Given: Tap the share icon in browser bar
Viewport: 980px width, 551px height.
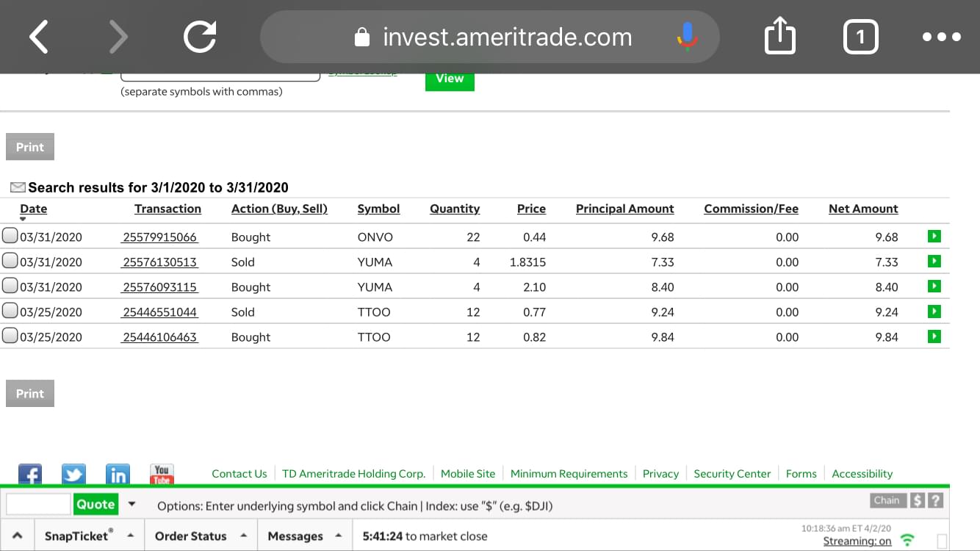Looking at the screenshot, I should (x=779, y=37).
